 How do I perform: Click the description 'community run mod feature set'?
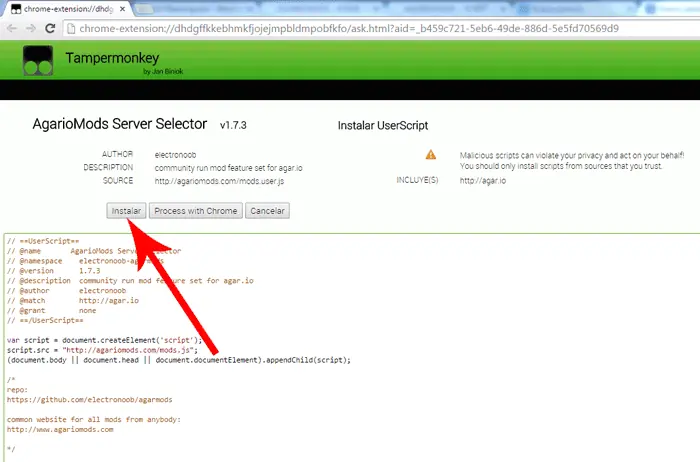coord(229,168)
